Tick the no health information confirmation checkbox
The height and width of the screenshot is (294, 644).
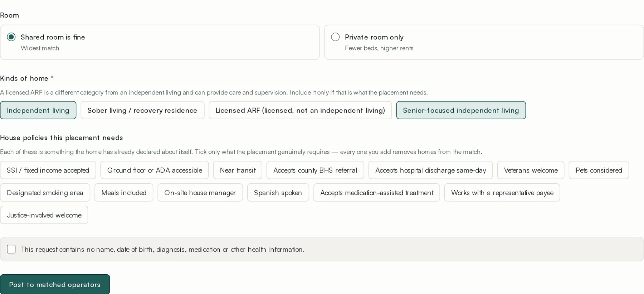pos(11,249)
